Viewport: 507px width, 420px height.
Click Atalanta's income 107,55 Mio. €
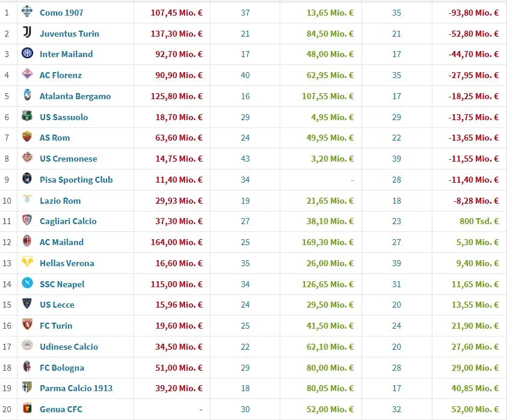pos(328,96)
